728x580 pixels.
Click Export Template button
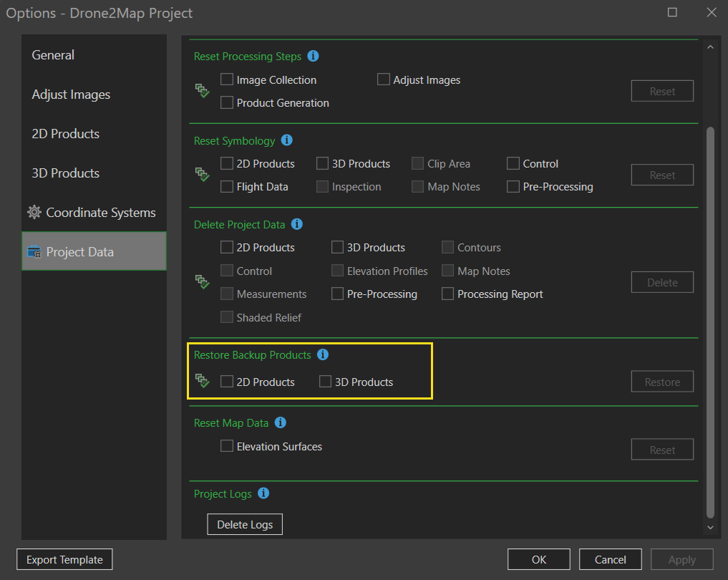pos(64,559)
